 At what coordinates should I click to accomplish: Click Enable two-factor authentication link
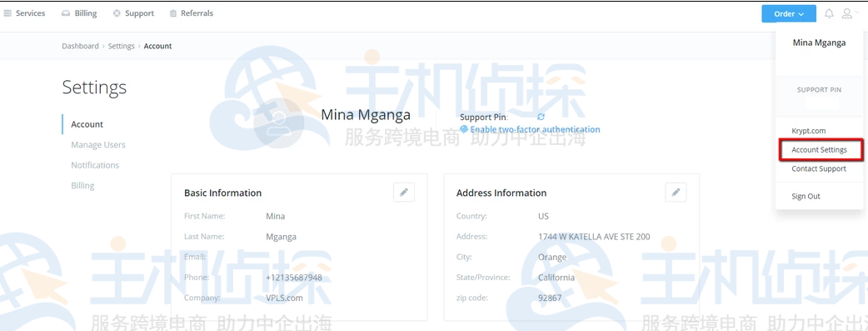click(535, 129)
